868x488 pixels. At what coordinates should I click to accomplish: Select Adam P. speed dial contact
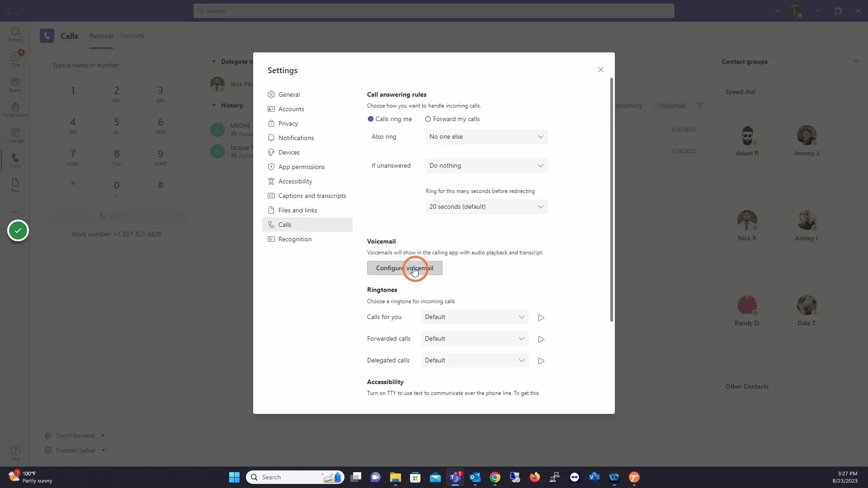(x=747, y=141)
